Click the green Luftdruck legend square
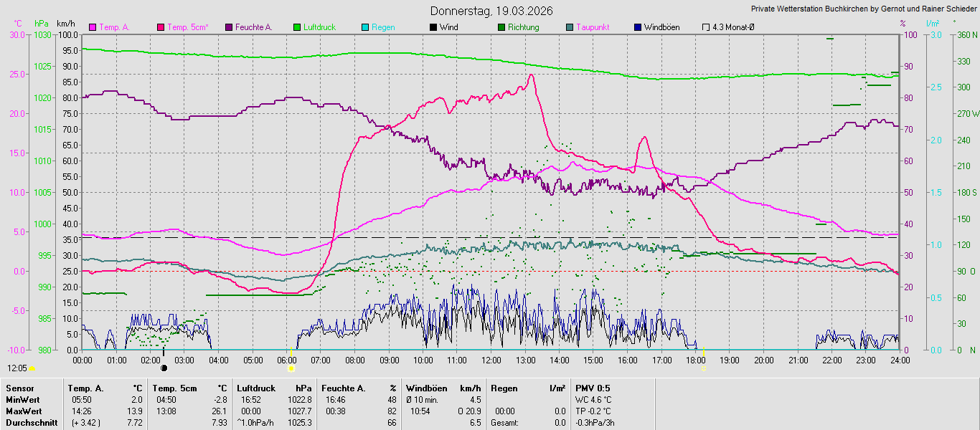Screen dimensions: 980x430 pos(296,27)
